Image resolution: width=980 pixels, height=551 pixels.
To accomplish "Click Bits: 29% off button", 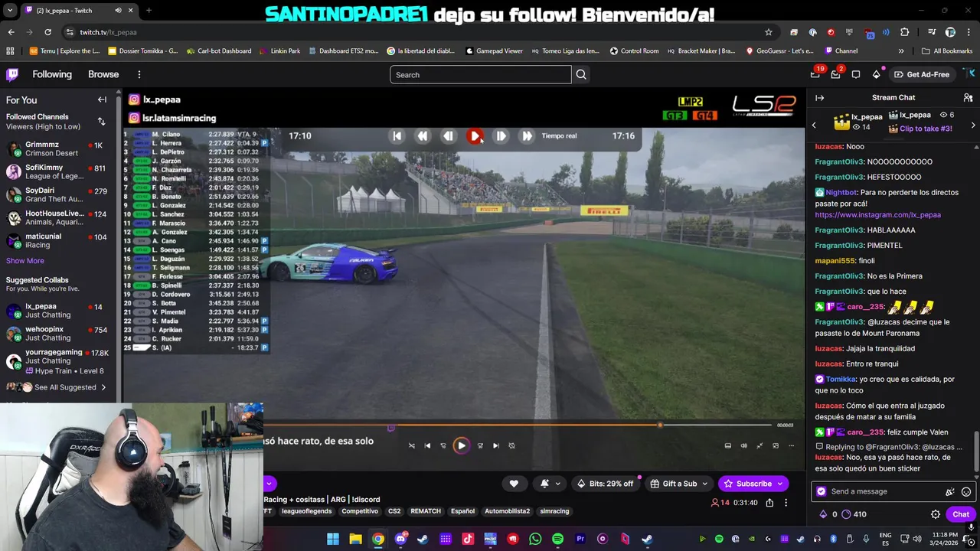I will (x=605, y=484).
